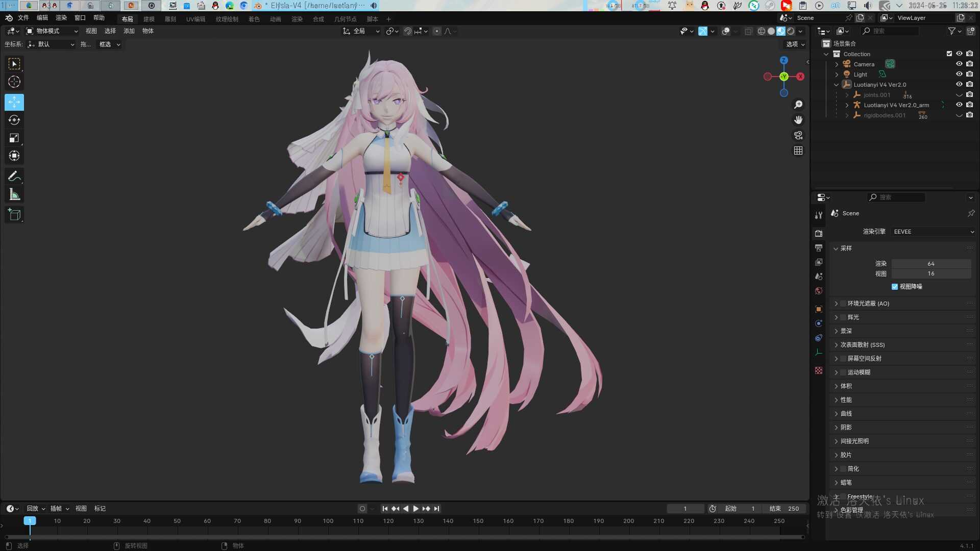Open the Texture properties tab
This screenshot has width=980, height=551.
coord(819,370)
